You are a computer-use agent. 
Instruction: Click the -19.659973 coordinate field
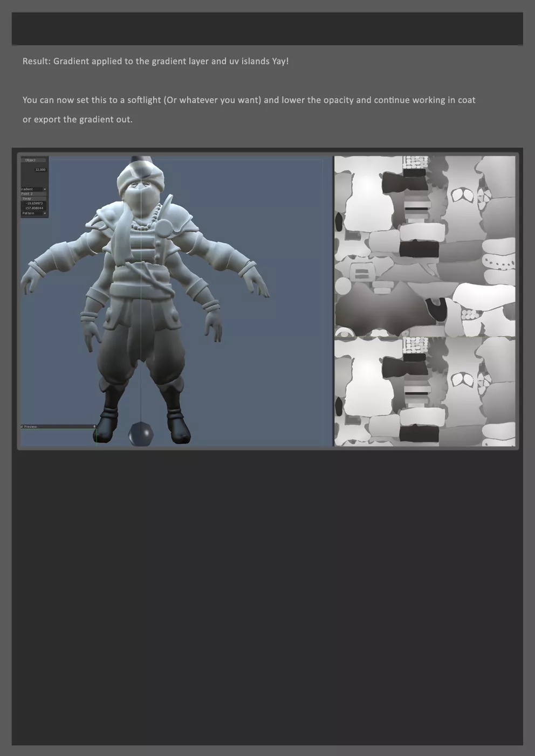[x=35, y=204]
